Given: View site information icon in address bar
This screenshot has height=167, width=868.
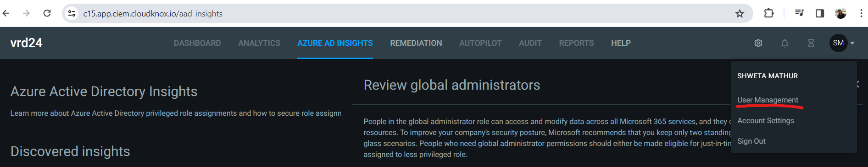Looking at the screenshot, I should [x=72, y=13].
